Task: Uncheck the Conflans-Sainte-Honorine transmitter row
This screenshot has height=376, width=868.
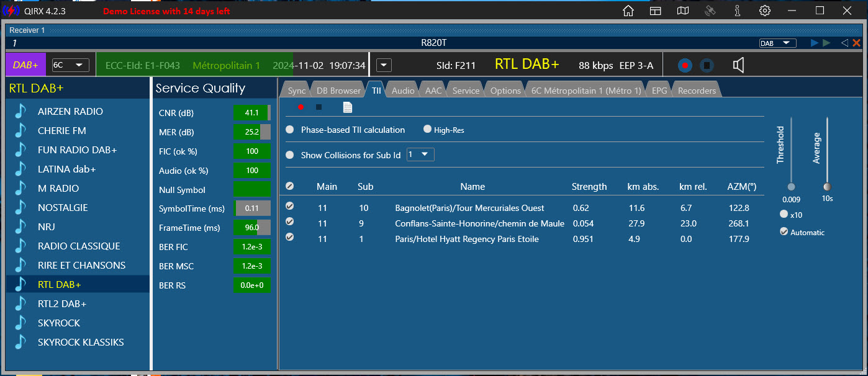Action: point(289,222)
